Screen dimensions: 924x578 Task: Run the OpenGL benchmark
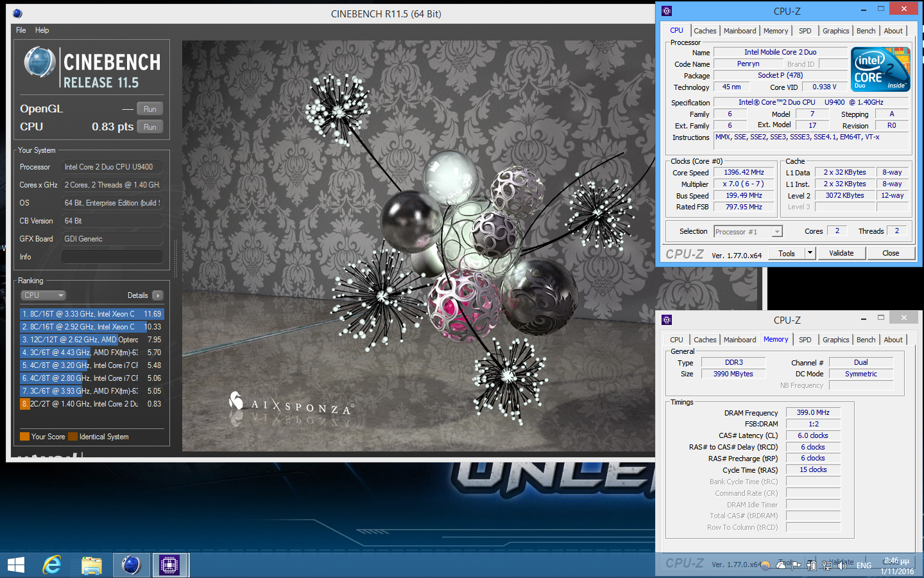click(150, 109)
